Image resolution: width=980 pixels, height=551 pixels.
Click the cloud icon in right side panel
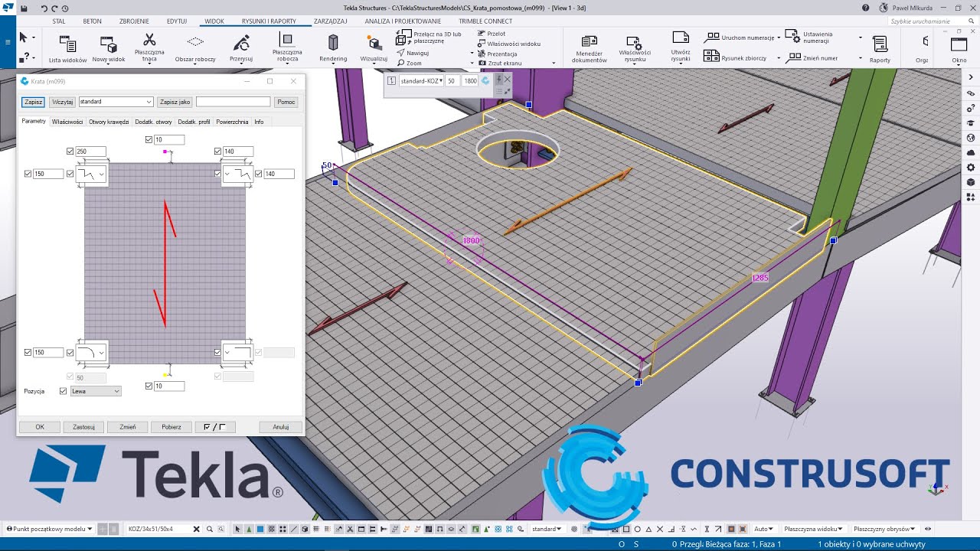[971, 152]
